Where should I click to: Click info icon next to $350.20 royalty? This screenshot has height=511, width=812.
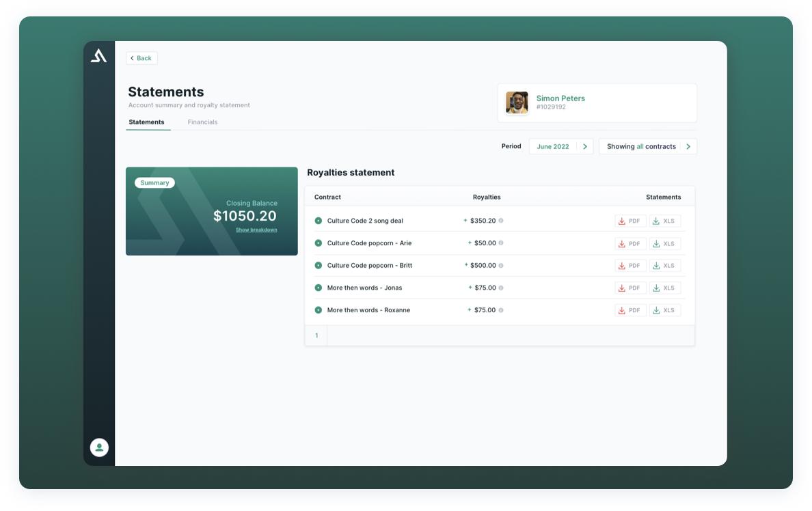(x=501, y=221)
